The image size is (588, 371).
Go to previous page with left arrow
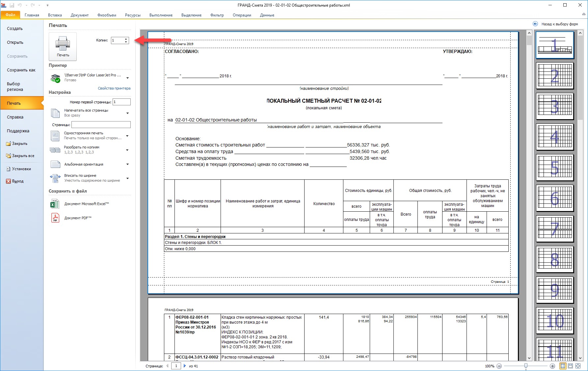pos(168,366)
